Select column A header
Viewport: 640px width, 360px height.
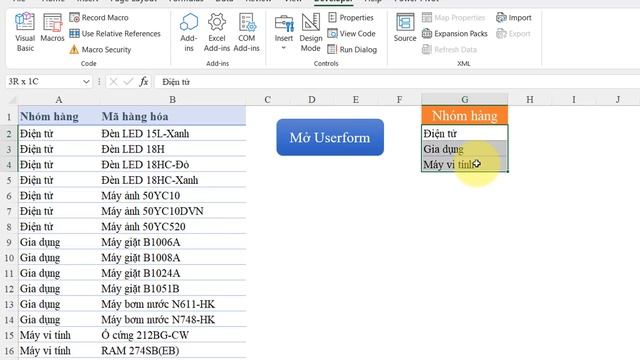click(58, 100)
